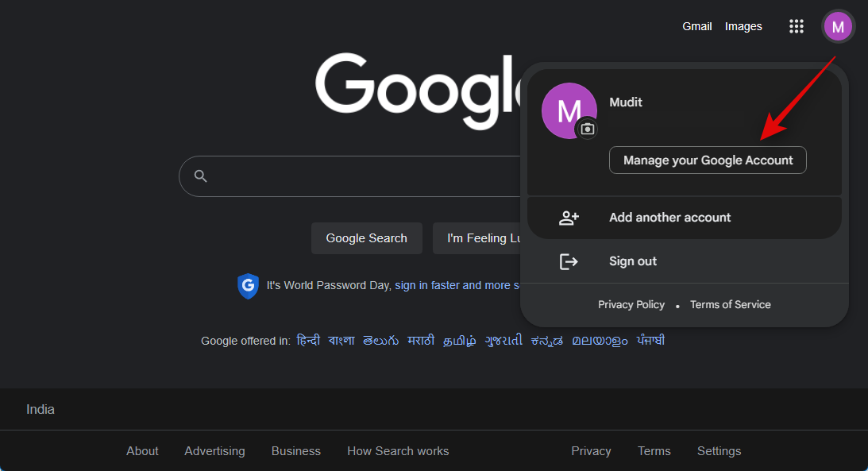
Task: Open Images link in the header
Action: point(743,26)
